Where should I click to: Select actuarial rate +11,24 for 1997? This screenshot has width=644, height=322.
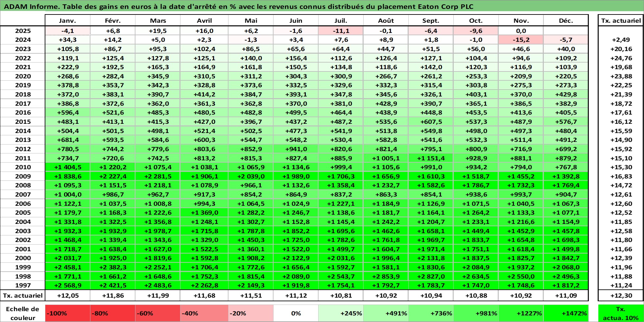(x=621, y=285)
